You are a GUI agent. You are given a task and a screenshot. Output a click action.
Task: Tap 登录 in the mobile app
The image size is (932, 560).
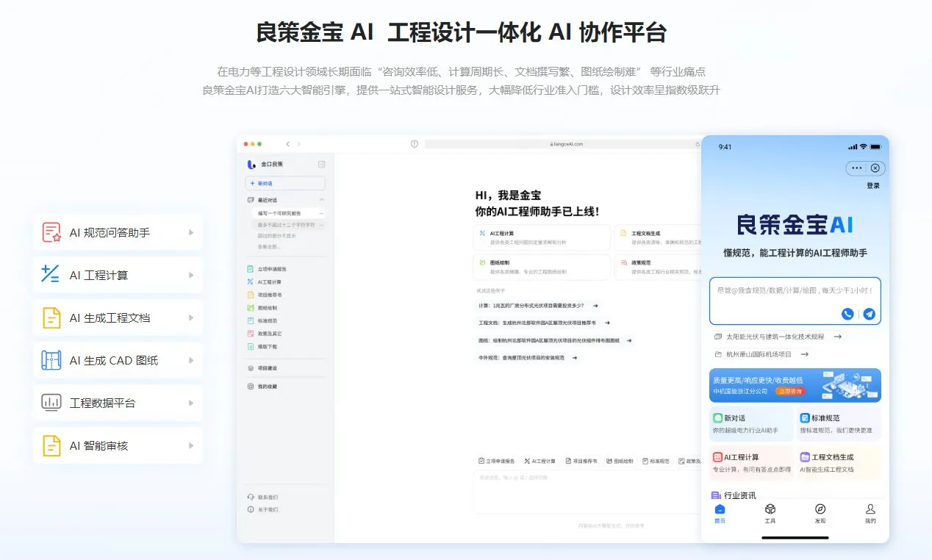click(x=873, y=186)
